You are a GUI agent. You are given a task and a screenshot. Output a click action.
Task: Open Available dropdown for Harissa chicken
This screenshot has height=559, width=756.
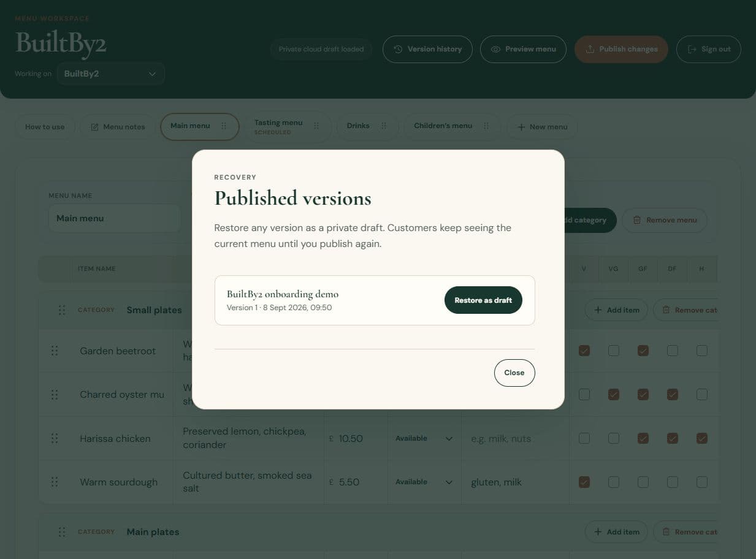[x=424, y=438]
